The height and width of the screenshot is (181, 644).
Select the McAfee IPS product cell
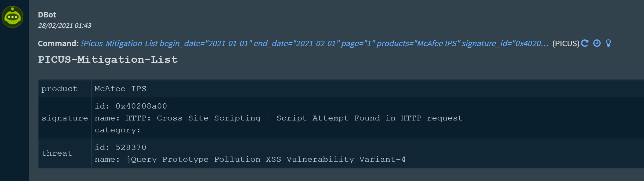pos(120,89)
